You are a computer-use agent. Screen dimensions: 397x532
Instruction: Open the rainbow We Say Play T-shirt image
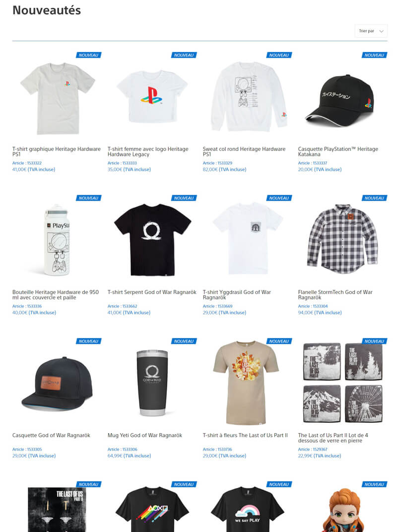click(x=248, y=510)
